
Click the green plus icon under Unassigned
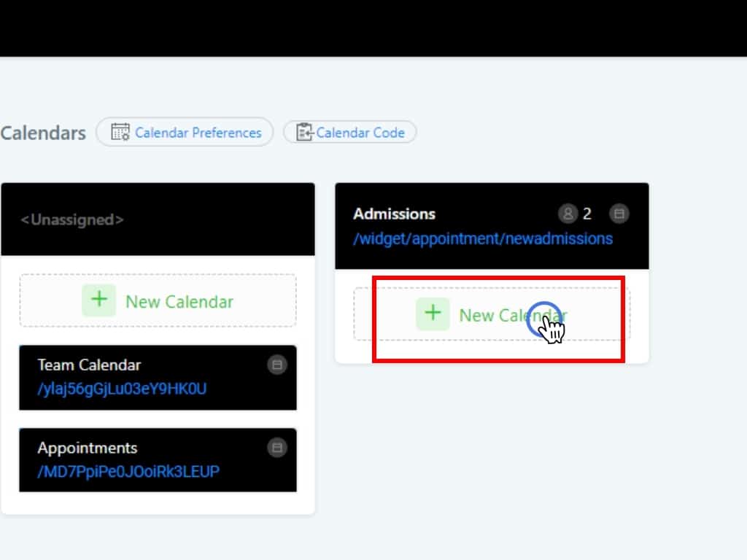pyautogui.click(x=98, y=300)
